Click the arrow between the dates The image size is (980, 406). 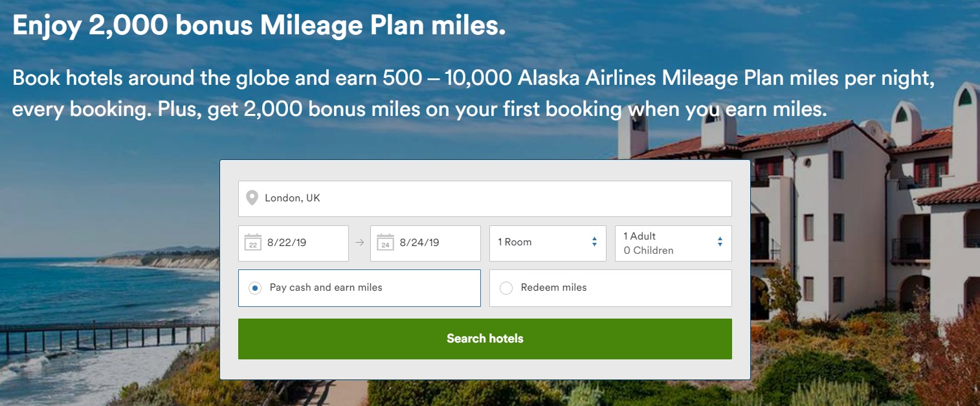359,243
